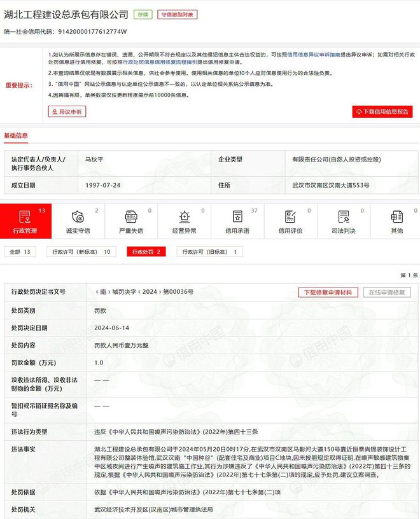Click 处罚类别 value 罚款
The height and width of the screenshot is (519, 420).
(x=100, y=311)
